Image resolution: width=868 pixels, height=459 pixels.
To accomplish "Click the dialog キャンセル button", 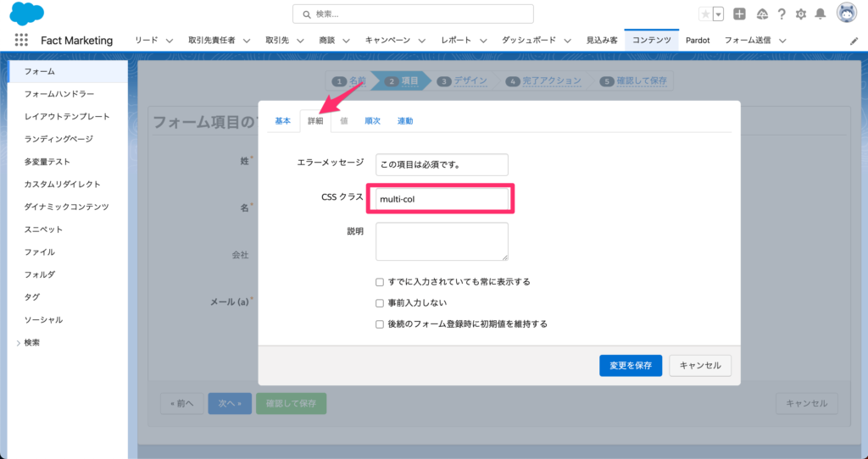I will [700, 366].
